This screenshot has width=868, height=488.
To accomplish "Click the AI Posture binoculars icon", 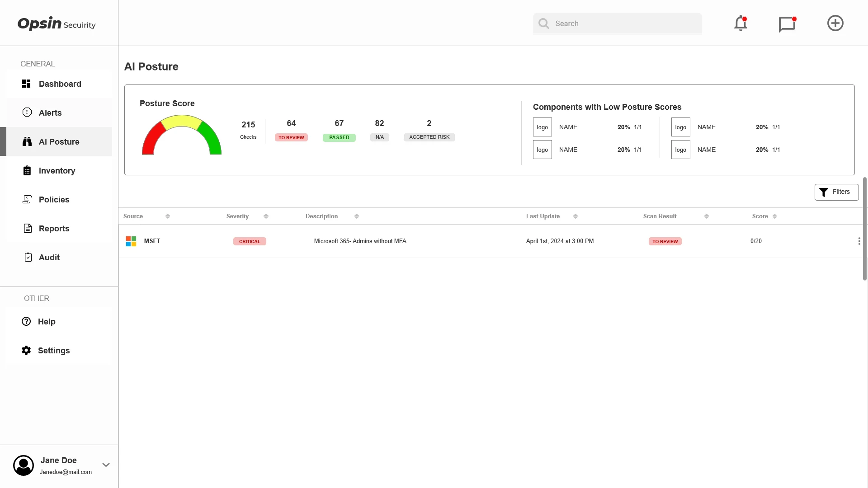I will 27,141.
